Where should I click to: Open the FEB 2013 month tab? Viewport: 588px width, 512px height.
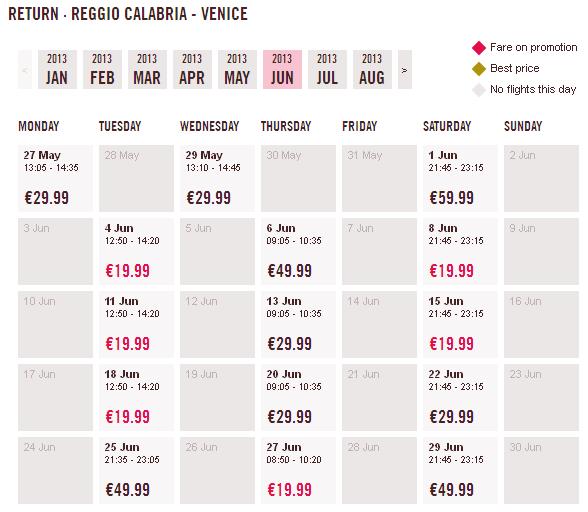click(x=102, y=69)
